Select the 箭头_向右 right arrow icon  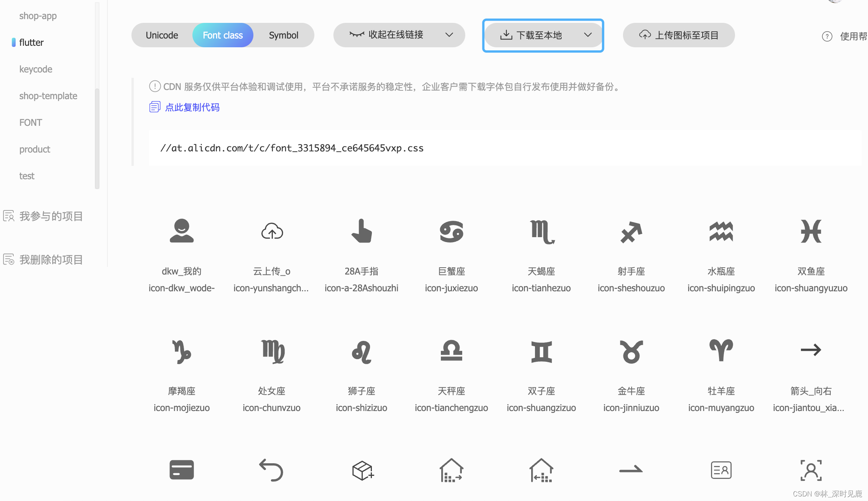811,350
